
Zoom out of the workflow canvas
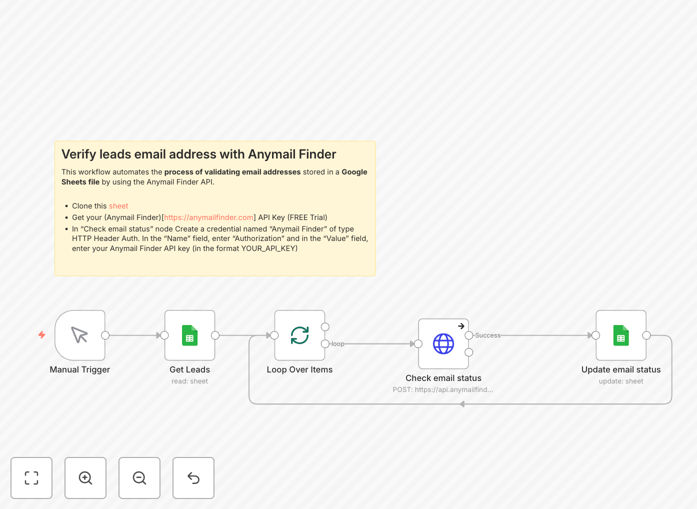click(139, 478)
